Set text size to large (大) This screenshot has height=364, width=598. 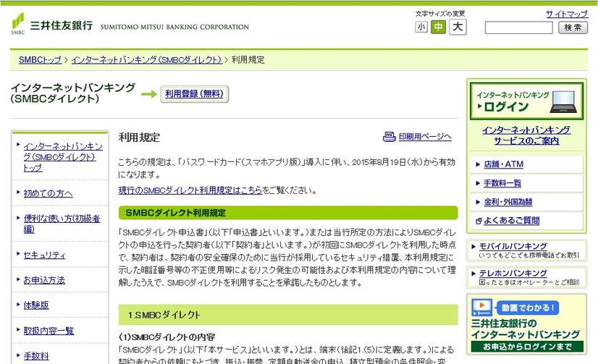pyautogui.click(x=458, y=27)
